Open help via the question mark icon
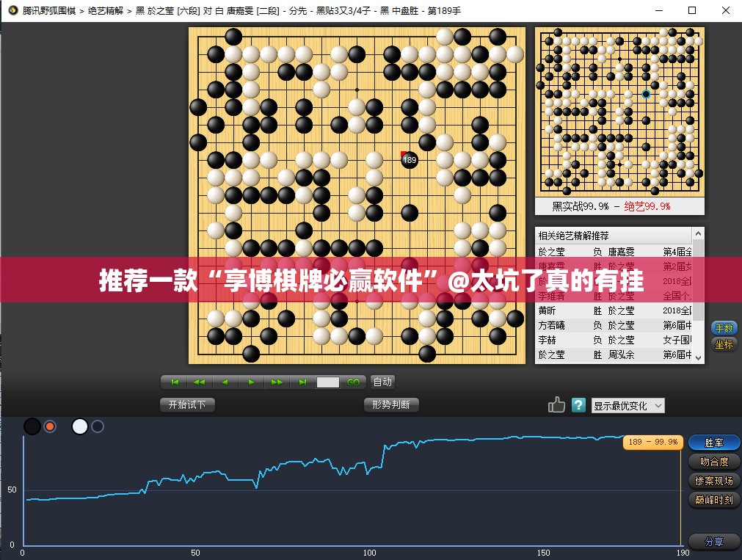Screen dimensions: 742x560 point(578,404)
